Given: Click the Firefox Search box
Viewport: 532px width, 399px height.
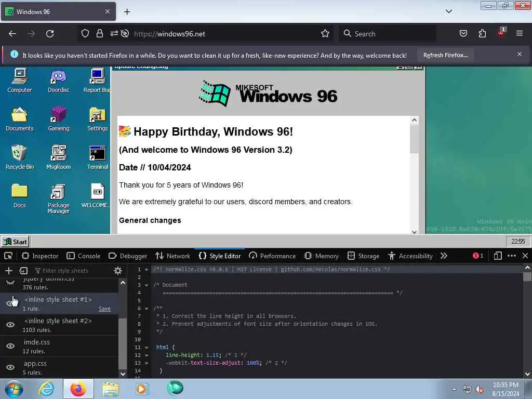Looking at the screenshot, I should coord(388,34).
